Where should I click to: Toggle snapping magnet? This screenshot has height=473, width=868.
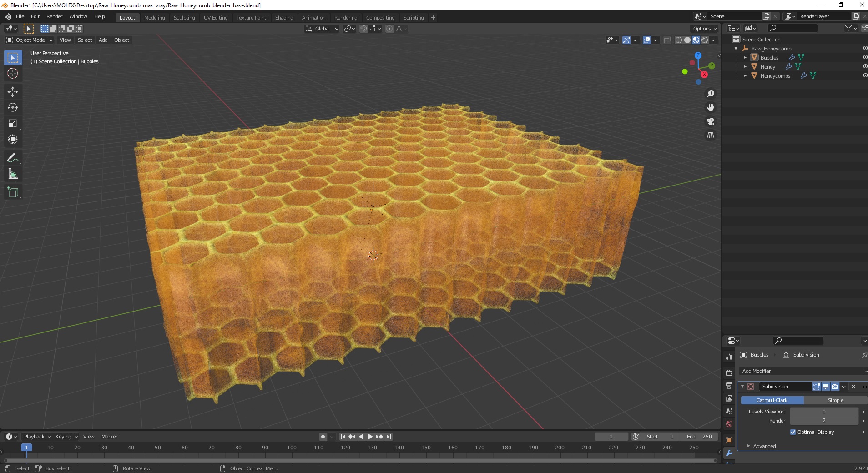[363, 29]
